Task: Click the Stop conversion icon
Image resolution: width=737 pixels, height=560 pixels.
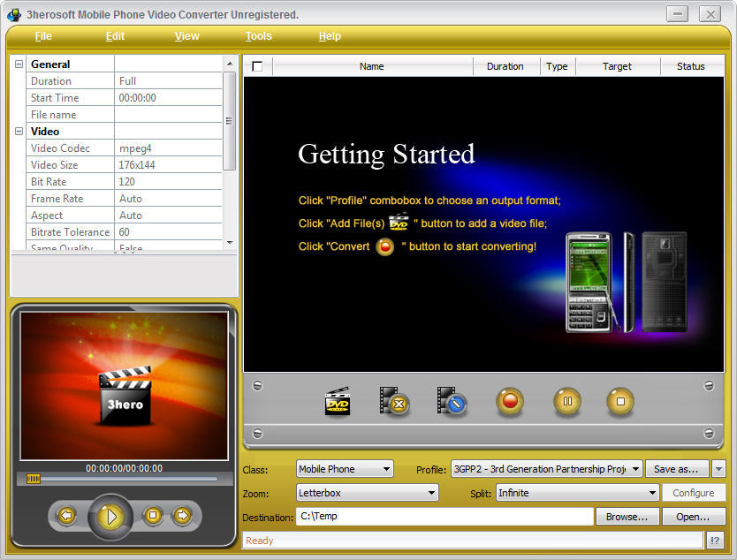Action: pyautogui.click(x=620, y=402)
